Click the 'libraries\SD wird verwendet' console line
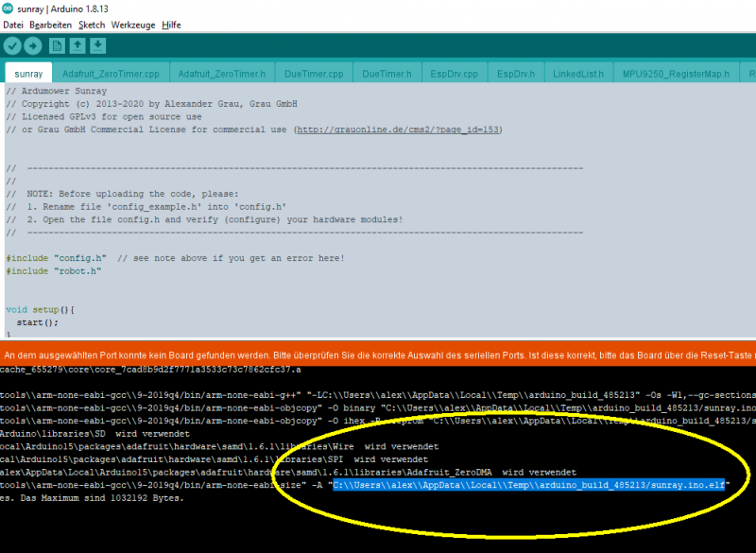This screenshot has width=756, height=553. pos(94,434)
